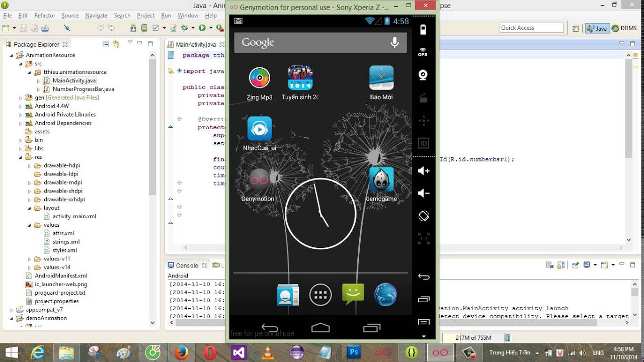The width and height of the screenshot is (644, 362).
Task: Open the Project menu in Eclipse
Action: (x=146, y=16)
